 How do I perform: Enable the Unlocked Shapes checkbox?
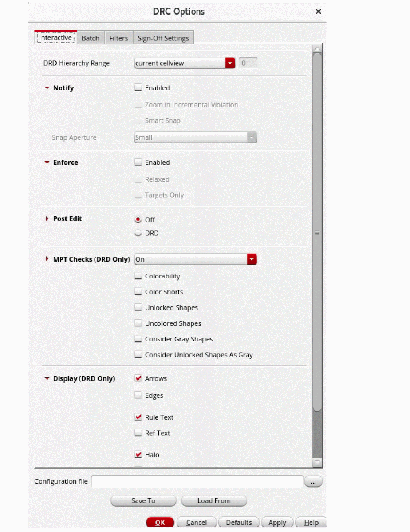click(x=138, y=307)
